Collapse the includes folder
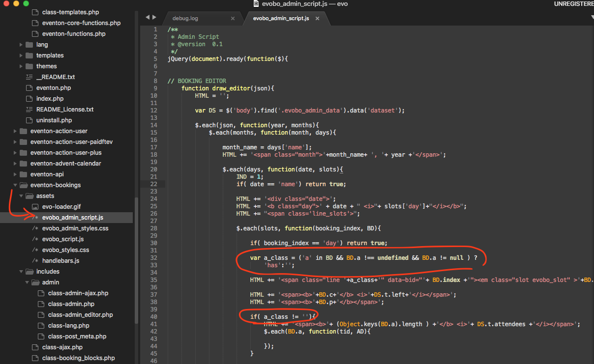 [21, 272]
